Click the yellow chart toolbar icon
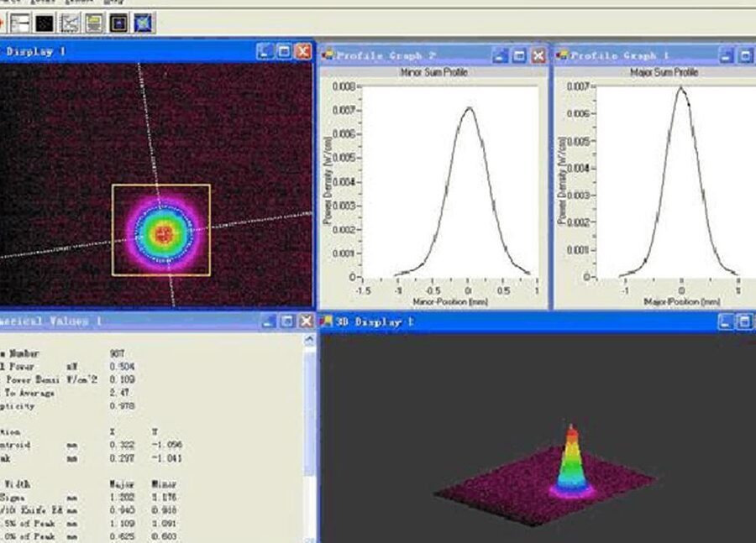756x543 pixels. point(93,23)
